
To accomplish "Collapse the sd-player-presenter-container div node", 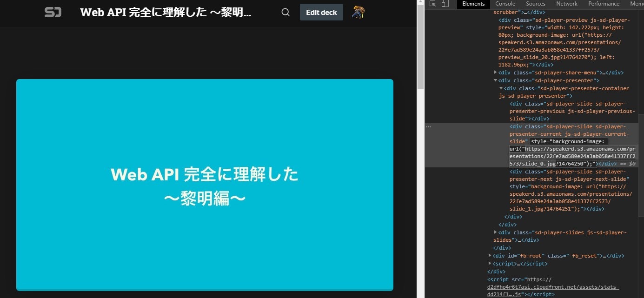I will (501, 88).
